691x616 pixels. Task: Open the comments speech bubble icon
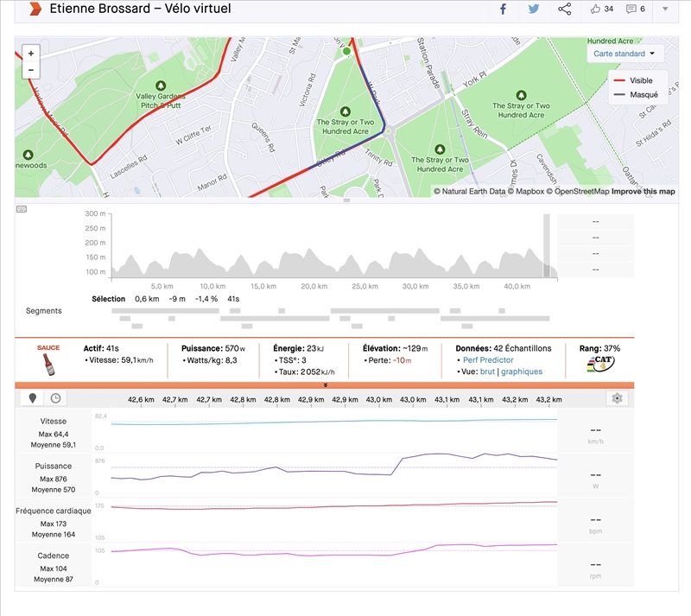[631, 9]
